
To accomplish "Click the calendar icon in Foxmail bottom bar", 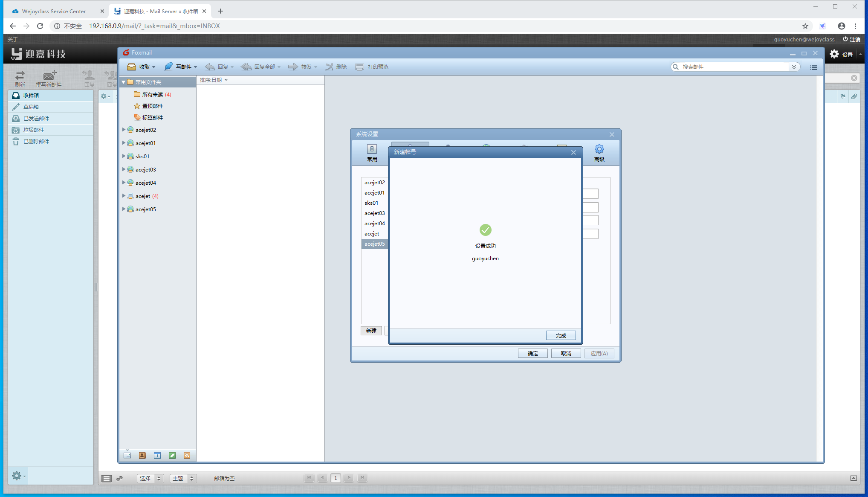I will [157, 456].
